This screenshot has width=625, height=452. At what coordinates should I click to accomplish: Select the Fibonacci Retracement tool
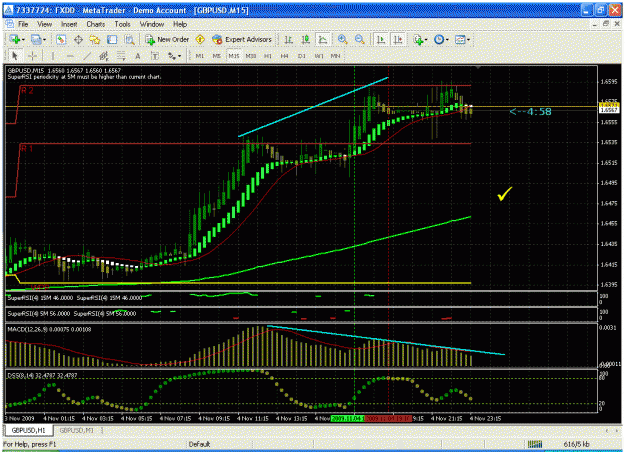(121, 56)
